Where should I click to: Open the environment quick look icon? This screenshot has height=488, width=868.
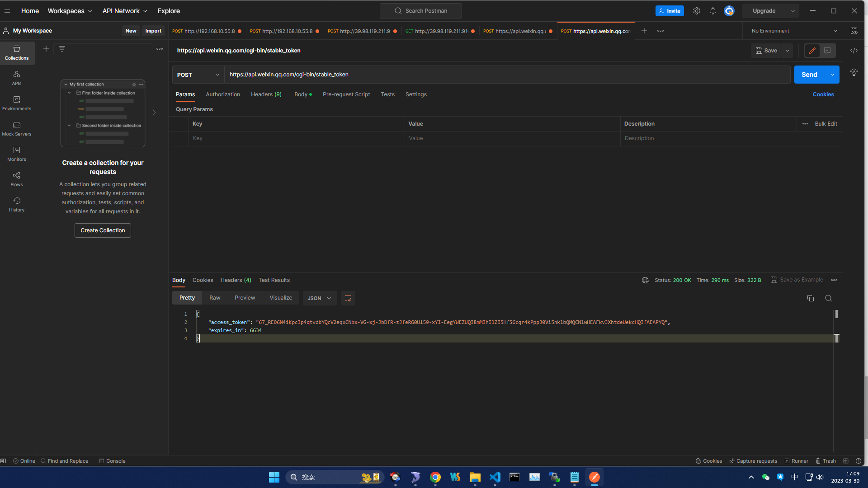pyautogui.click(x=854, y=31)
